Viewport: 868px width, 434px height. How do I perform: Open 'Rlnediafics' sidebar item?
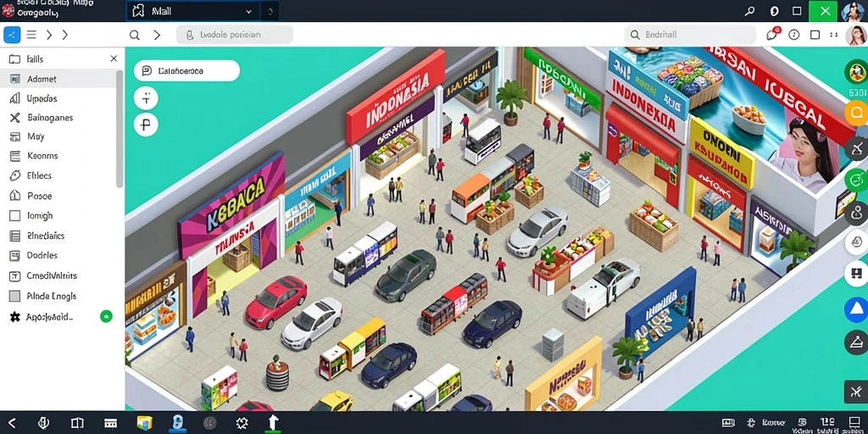58,236
